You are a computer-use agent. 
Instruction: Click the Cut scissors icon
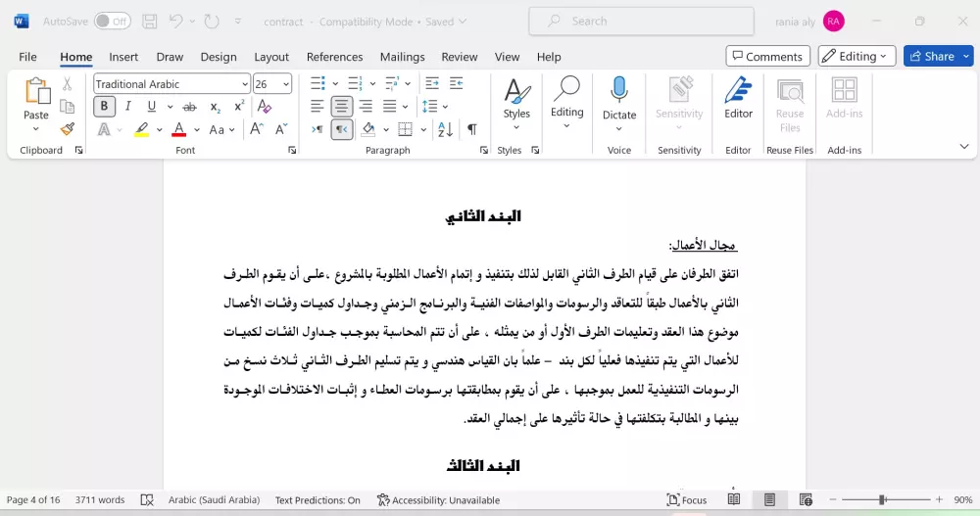pos(67,83)
